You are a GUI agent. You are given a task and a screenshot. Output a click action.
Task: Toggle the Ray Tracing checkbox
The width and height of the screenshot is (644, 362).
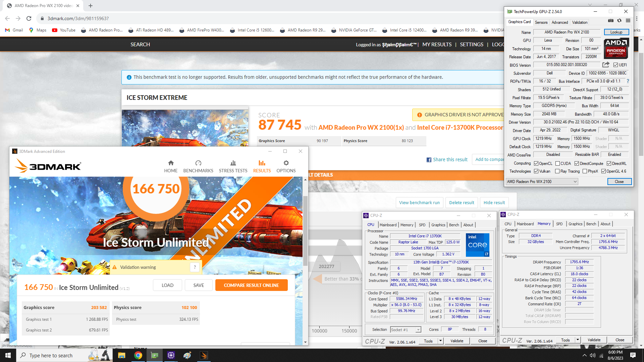557,171
